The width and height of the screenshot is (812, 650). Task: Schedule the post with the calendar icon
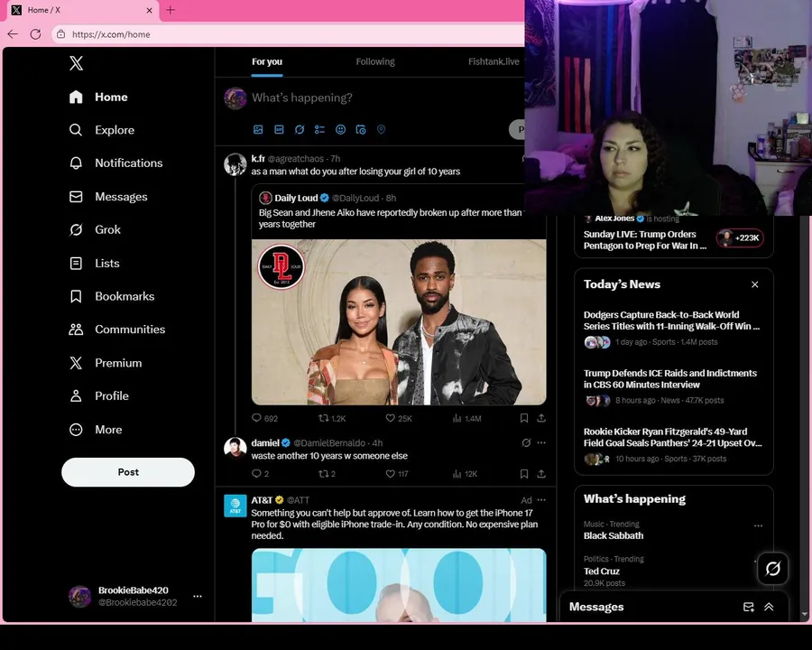click(360, 130)
